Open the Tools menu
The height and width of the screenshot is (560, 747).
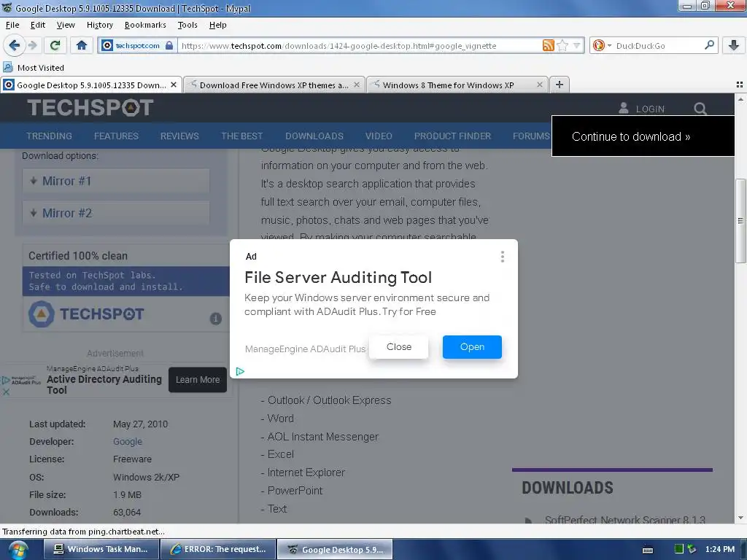[x=187, y=25]
